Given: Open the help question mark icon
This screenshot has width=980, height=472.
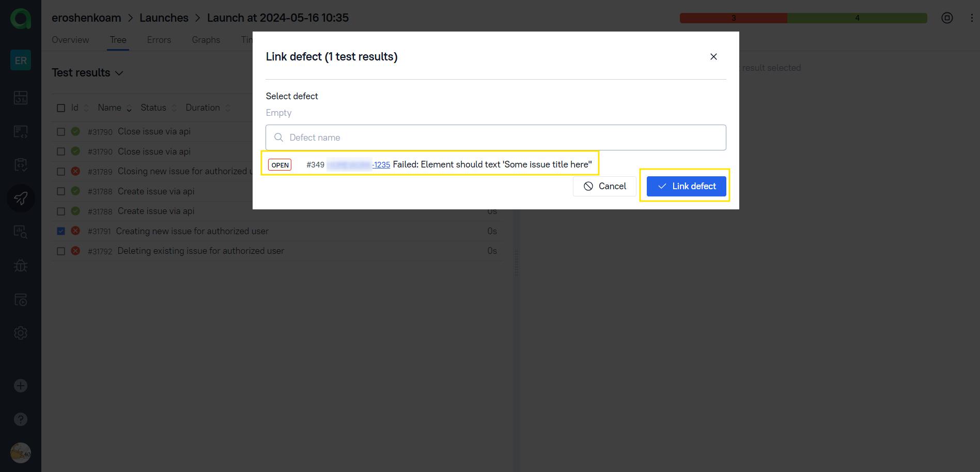Looking at the screenshot, I should 21,419.
